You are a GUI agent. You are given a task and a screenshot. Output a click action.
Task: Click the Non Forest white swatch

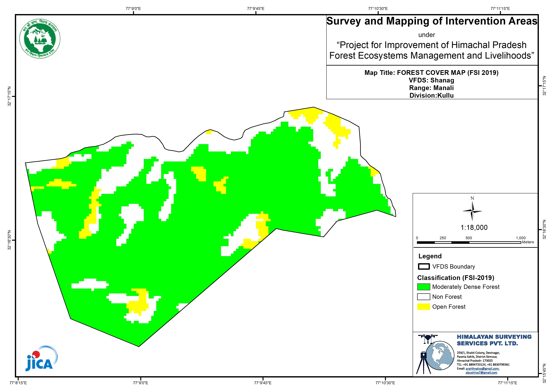[x=424, y=297]
